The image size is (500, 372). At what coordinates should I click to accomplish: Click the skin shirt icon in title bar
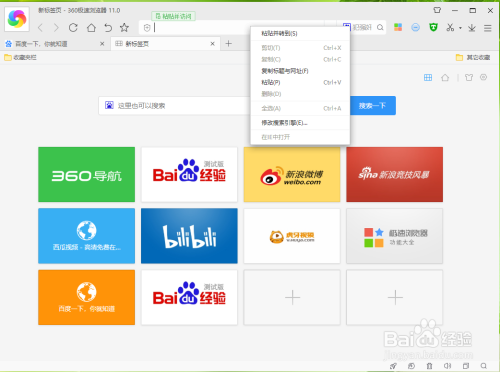437,10
